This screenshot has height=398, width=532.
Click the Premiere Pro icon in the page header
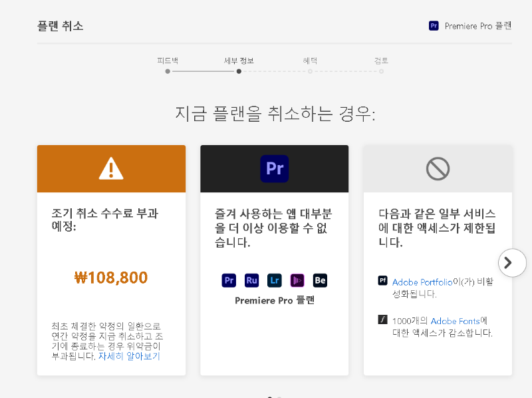click(434, 26)
